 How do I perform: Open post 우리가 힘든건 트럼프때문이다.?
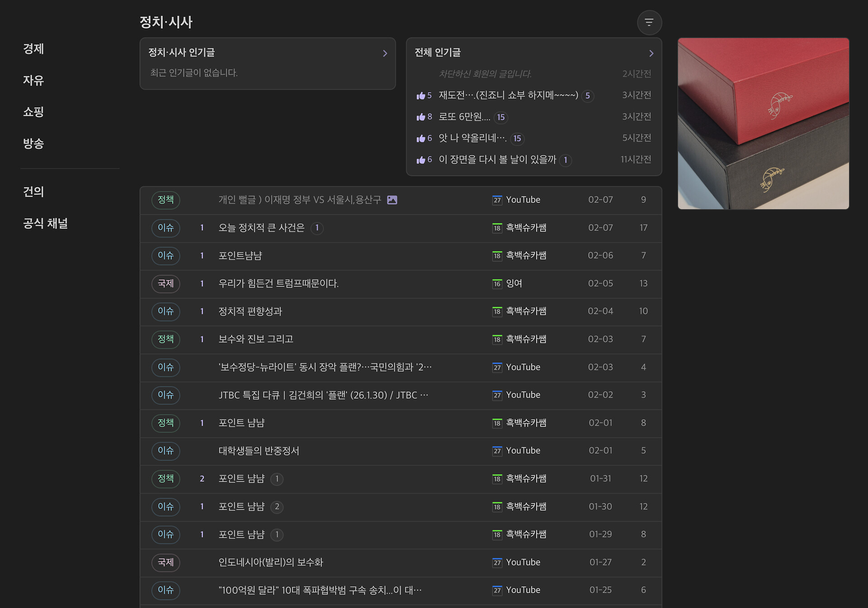(278, 284)
